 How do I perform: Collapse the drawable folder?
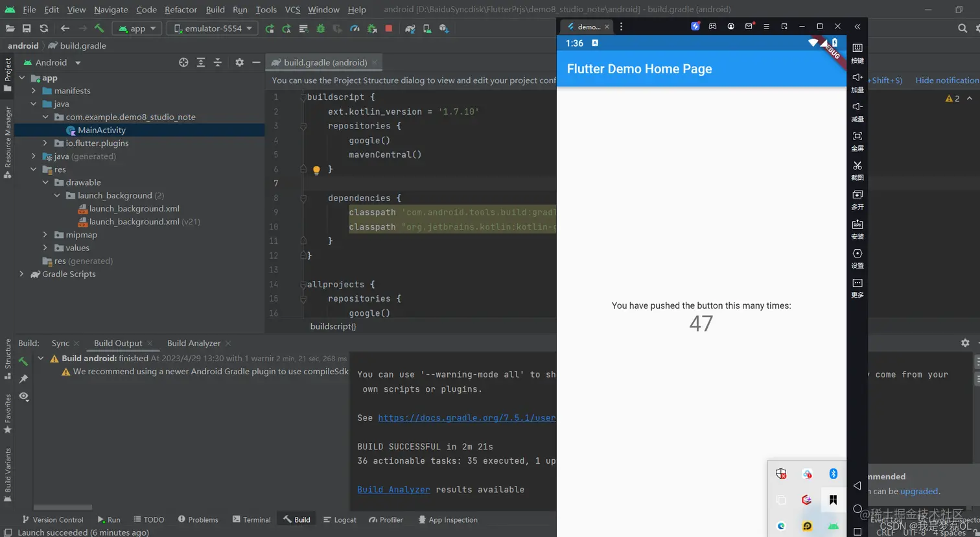(x=45, y=182)
